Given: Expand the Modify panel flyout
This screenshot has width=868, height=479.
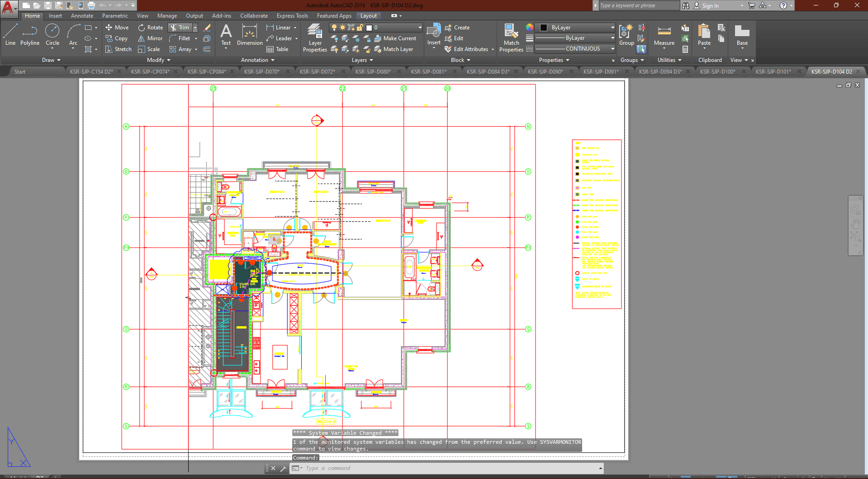Looking at the screenshot, I should click(x=159, y=60).
